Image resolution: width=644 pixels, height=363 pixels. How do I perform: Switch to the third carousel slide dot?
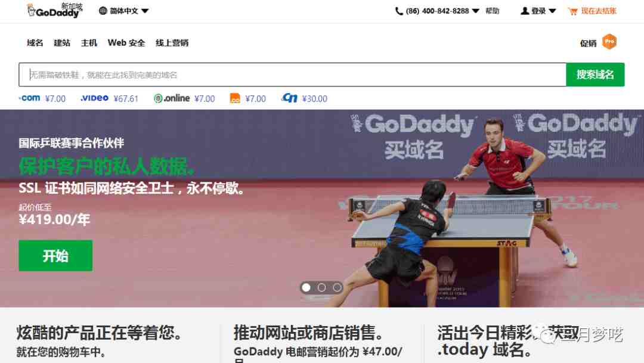click(x=337, y=287)
